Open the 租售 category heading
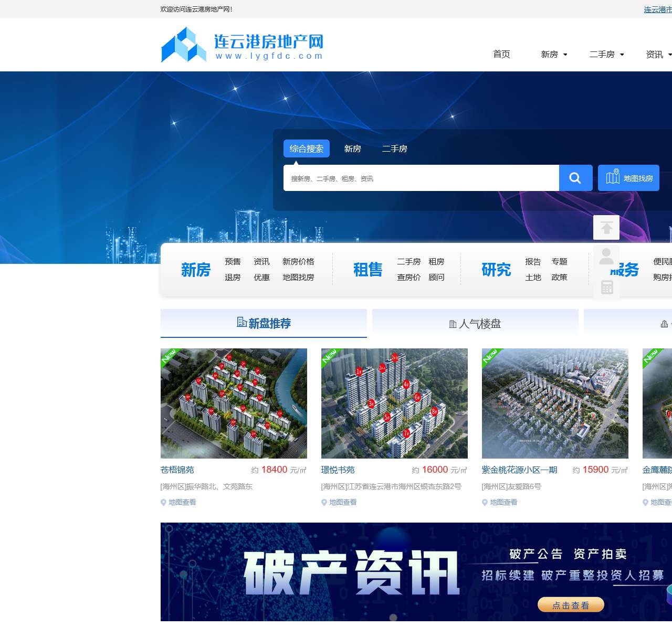The height and width of the screenshot is (627, 672). click(368, 270)
